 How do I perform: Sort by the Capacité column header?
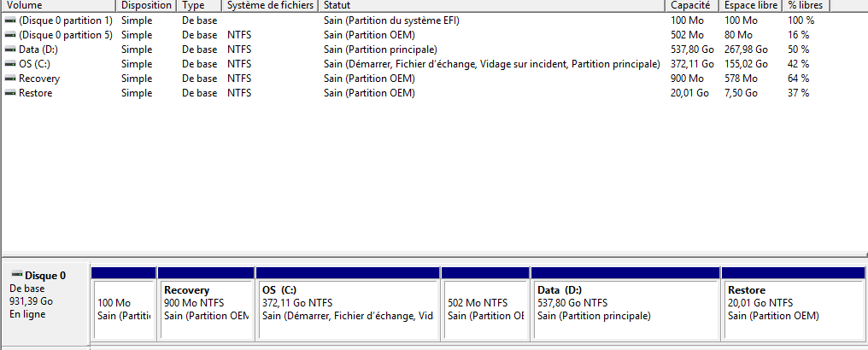tap(693, 5)
